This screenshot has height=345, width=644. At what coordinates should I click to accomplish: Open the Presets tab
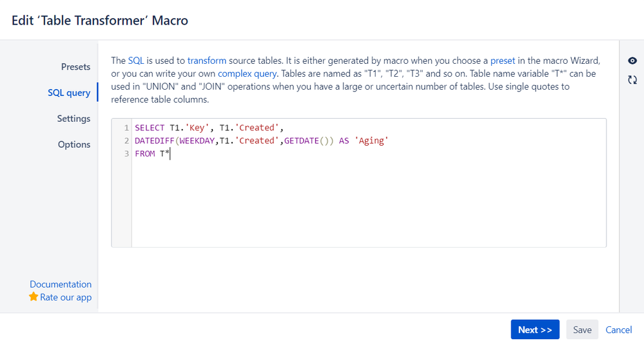tap(75, 66)
